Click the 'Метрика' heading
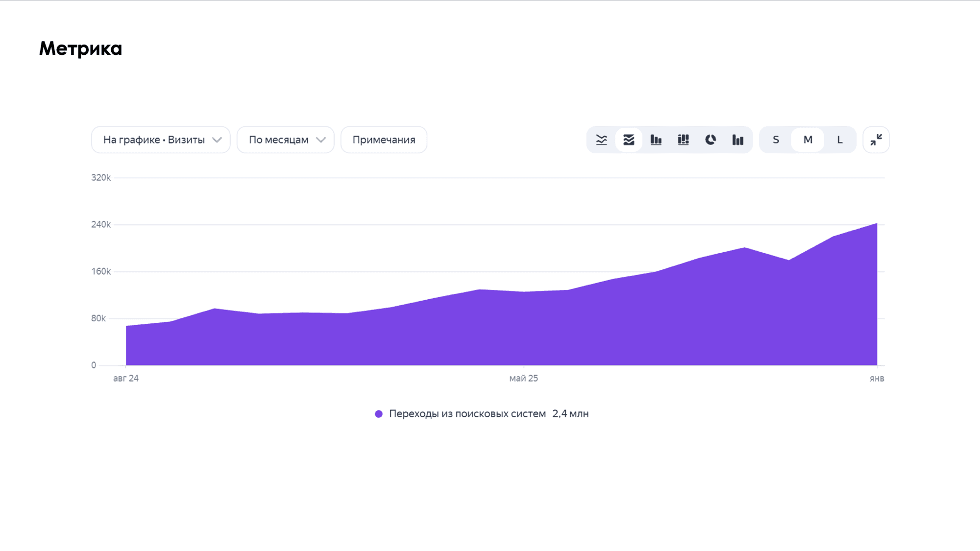Screen dimensions: 980x551 (x=80, y=48)
